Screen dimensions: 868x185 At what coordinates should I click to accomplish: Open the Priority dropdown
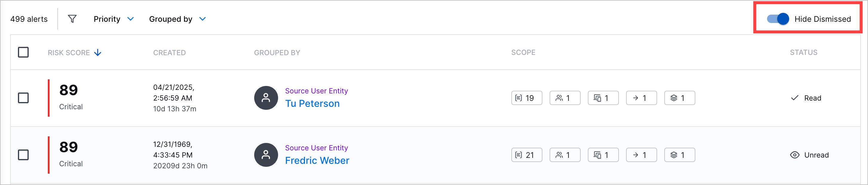114,19
